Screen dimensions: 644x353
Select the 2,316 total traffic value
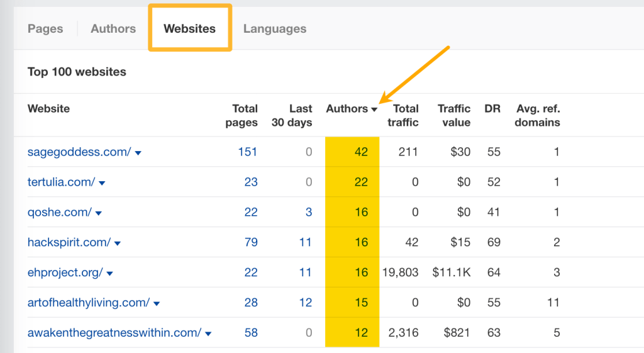(x=403, y=332)
